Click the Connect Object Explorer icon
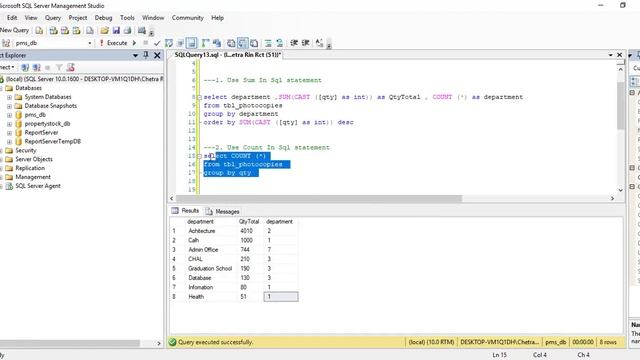640x360 pixels. [25, 67]
